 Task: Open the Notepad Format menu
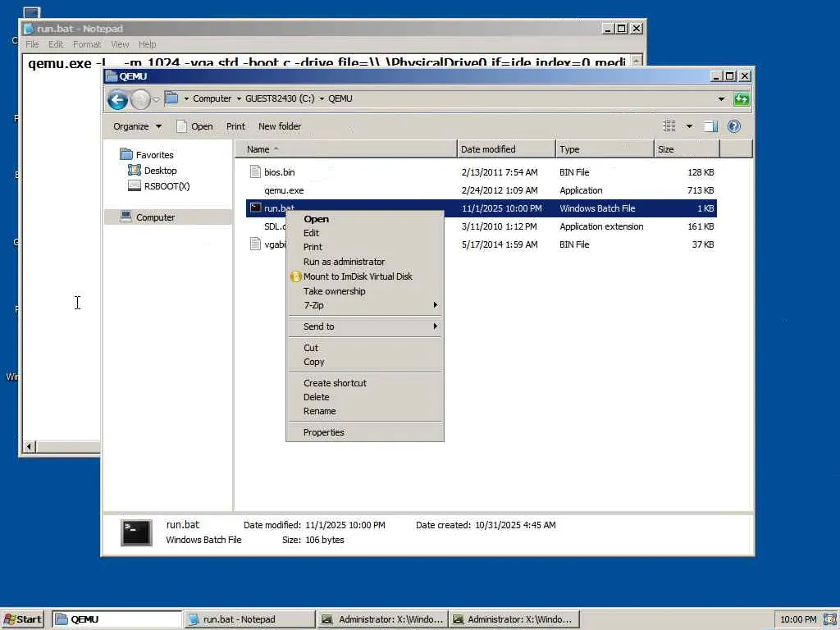click(87, 44)
